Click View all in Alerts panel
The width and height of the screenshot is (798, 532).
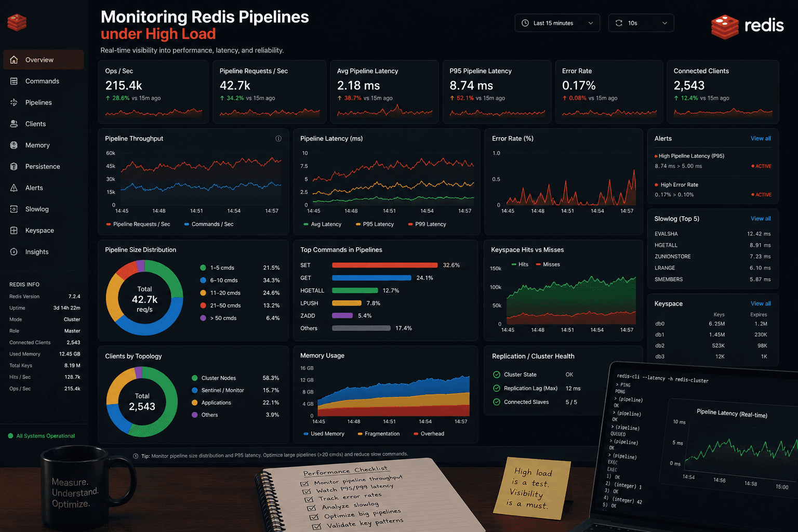click(x=761, y=139)
